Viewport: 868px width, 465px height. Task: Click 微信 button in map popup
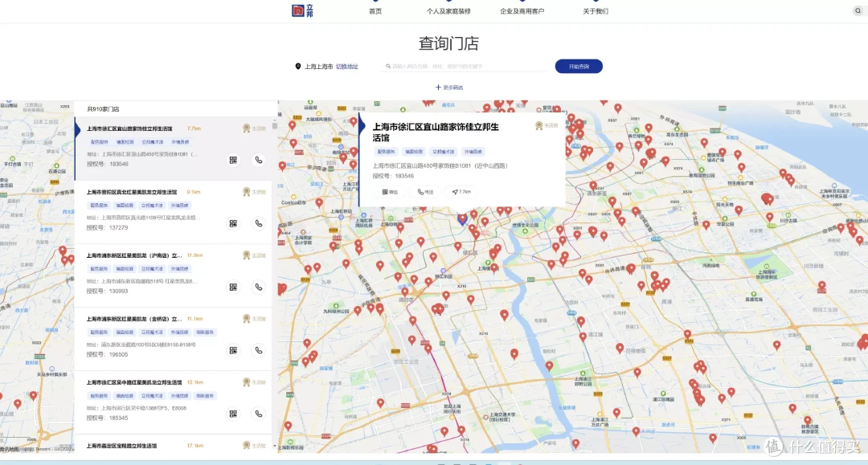coord(390,192)
